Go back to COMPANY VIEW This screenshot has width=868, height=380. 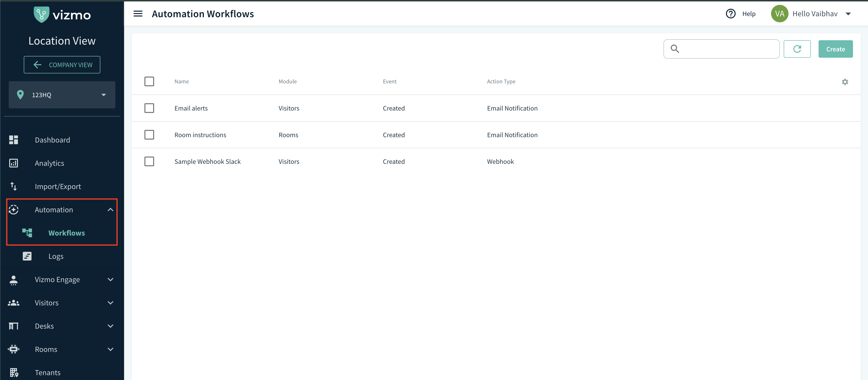coord(62,65)
